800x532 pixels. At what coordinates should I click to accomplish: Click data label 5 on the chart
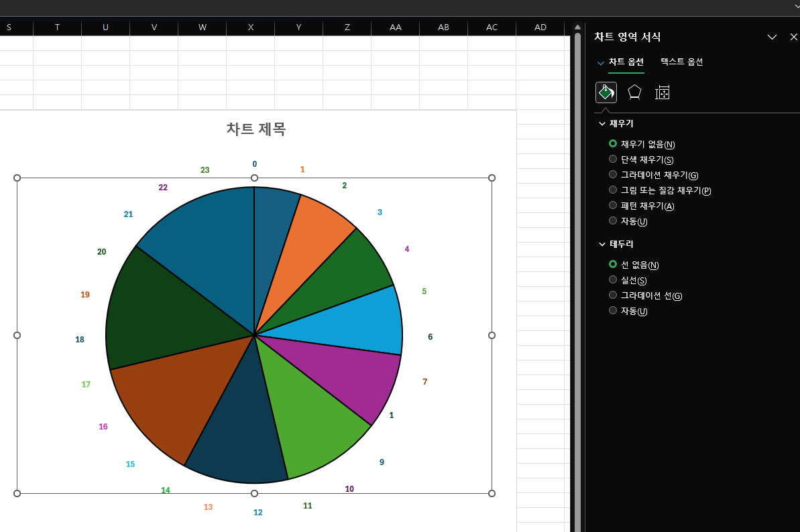[424, 291]
